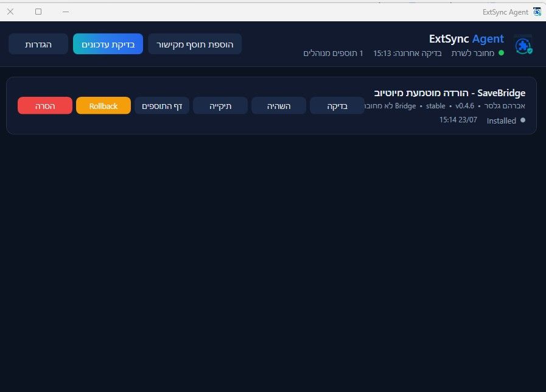Open the extensions page (דף התוספים)
546x392 pixels.
click(162, 106)
